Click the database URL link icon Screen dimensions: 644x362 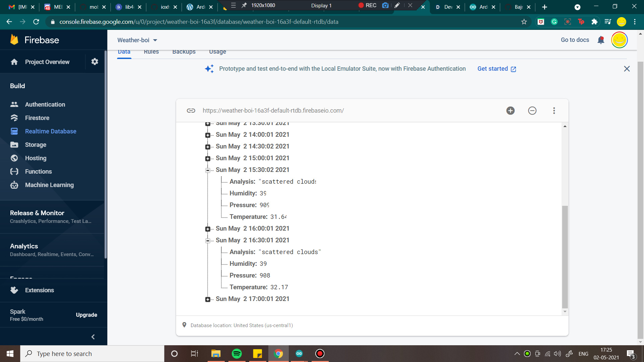[x=191, y=111]
